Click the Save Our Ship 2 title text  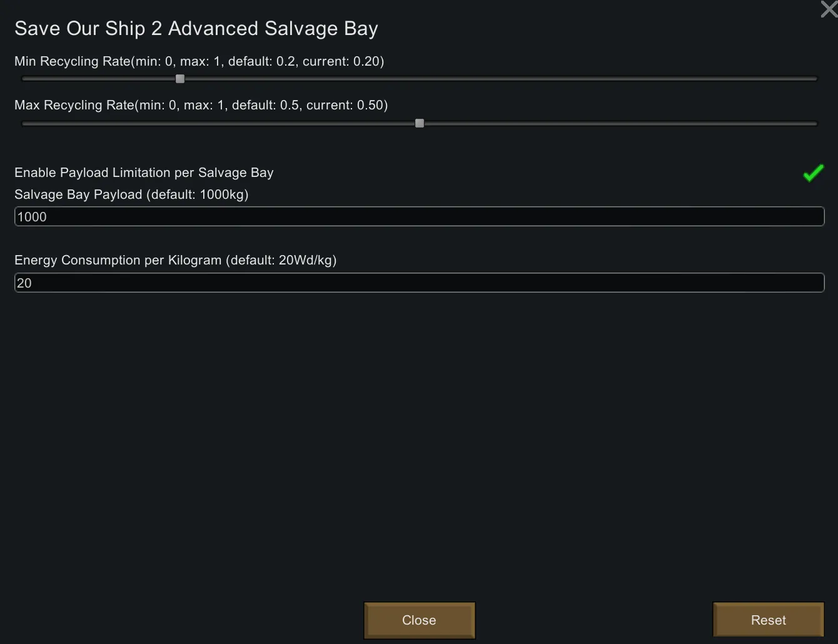click(x=196, y=29)
